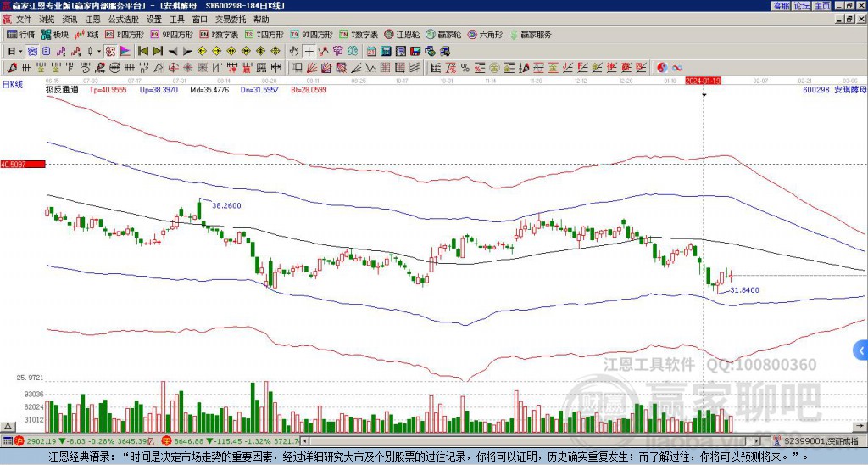Expand the candlestick style dropdown arrow
The image size is (868, 465).
tap(99, 52)
